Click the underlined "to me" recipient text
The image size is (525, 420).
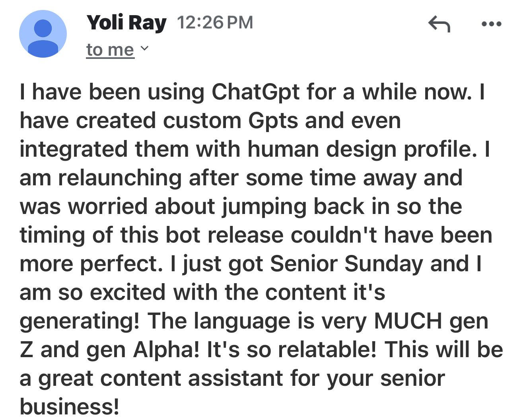[110, 50]
